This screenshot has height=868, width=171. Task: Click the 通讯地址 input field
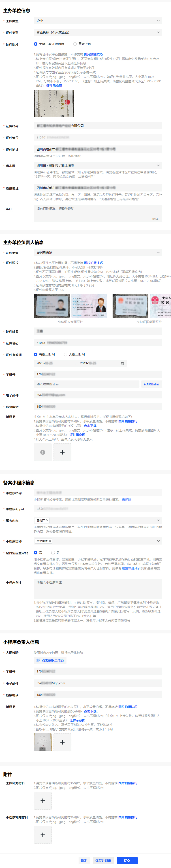[98, 188]
